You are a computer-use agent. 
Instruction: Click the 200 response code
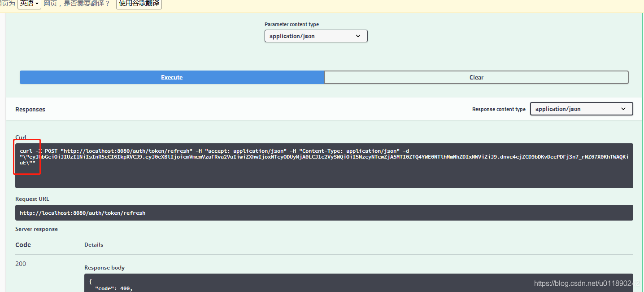tap(21, 264)
